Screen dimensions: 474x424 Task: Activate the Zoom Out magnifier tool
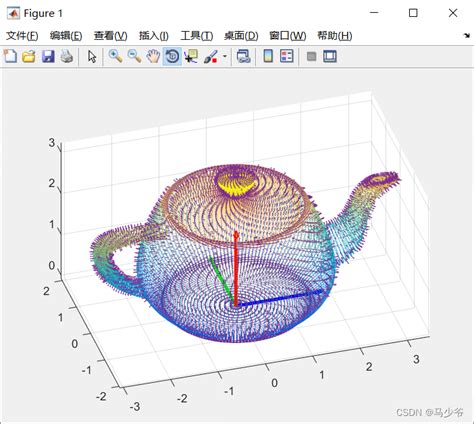point(134,56)
